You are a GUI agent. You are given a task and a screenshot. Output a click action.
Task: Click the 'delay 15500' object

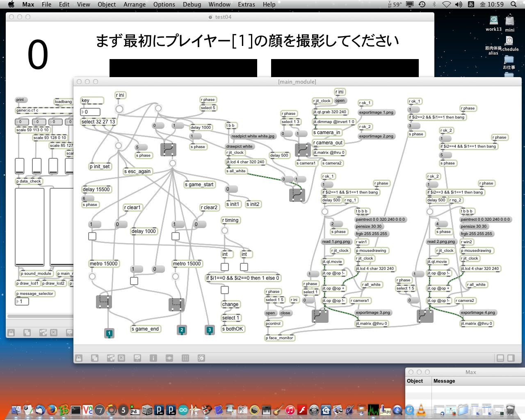(x=96, y=189)
